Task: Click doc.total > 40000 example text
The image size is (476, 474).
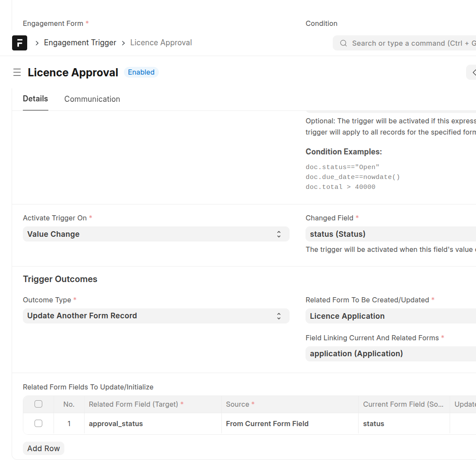Action: point(340,187)
